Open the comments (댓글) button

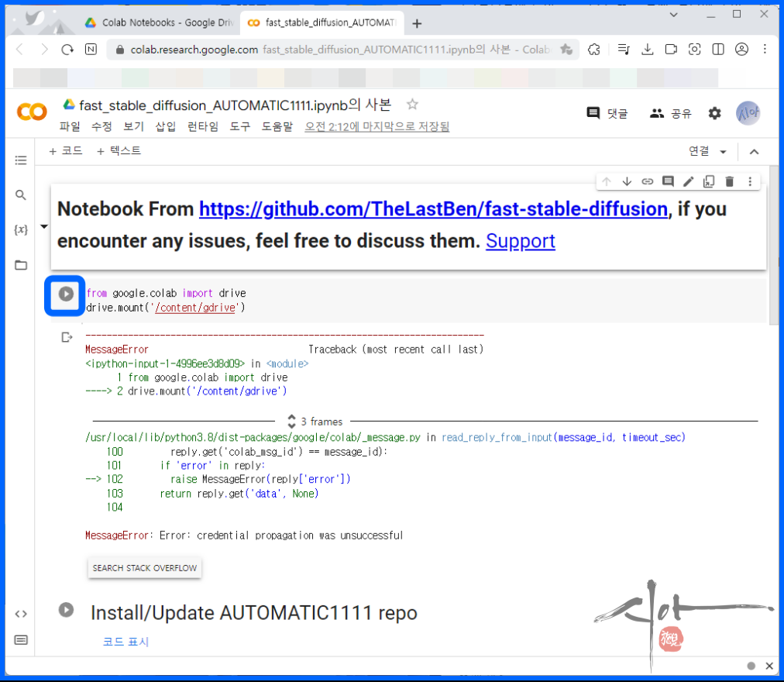[x=607, y=114]
